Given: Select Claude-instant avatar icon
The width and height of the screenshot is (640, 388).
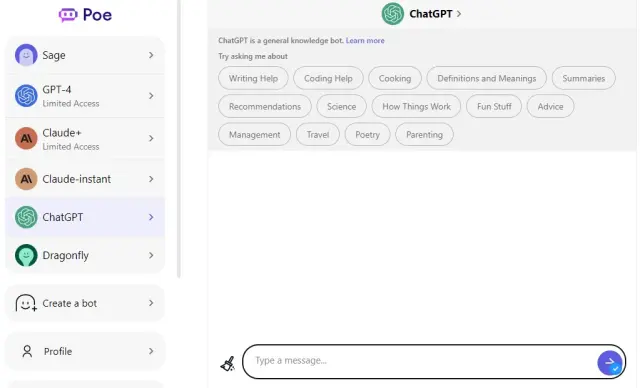Looking at the screenshot, I should click(x=26, y=179).
